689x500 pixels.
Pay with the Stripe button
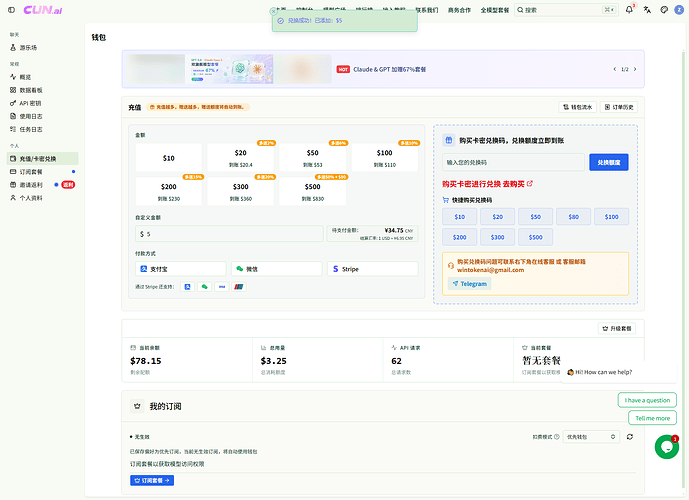coord(373,269)
